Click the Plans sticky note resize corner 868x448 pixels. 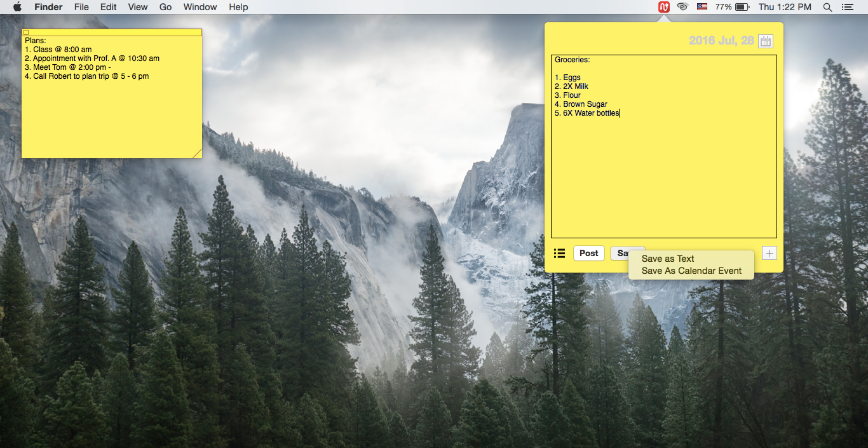197,153
